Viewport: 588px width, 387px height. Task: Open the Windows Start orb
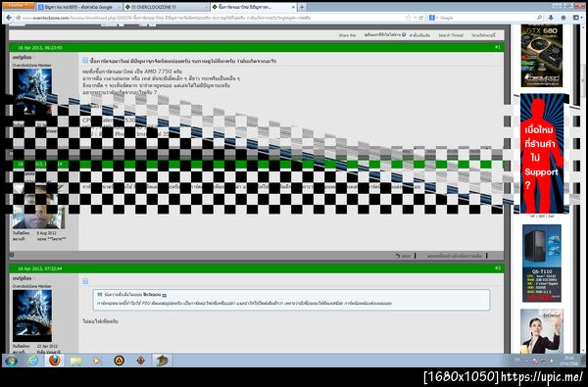click(11, 361)
